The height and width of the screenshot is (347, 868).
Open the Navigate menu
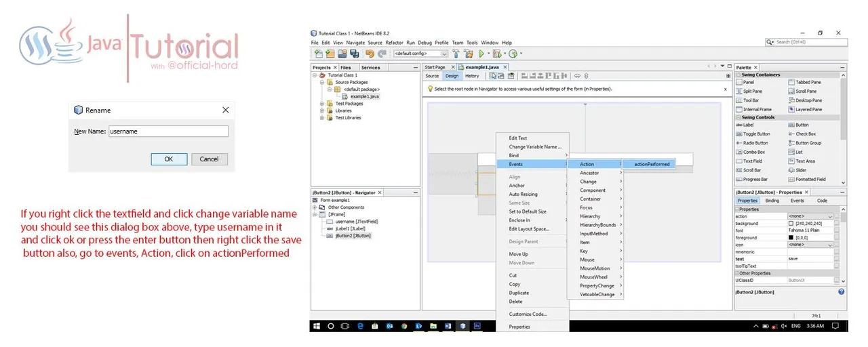pos(355,43)
